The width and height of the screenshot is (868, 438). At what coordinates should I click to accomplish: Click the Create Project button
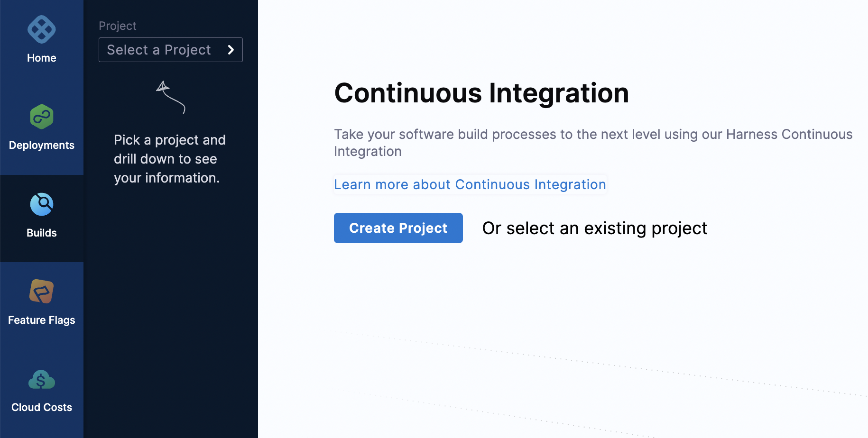[x=398, y=228]
